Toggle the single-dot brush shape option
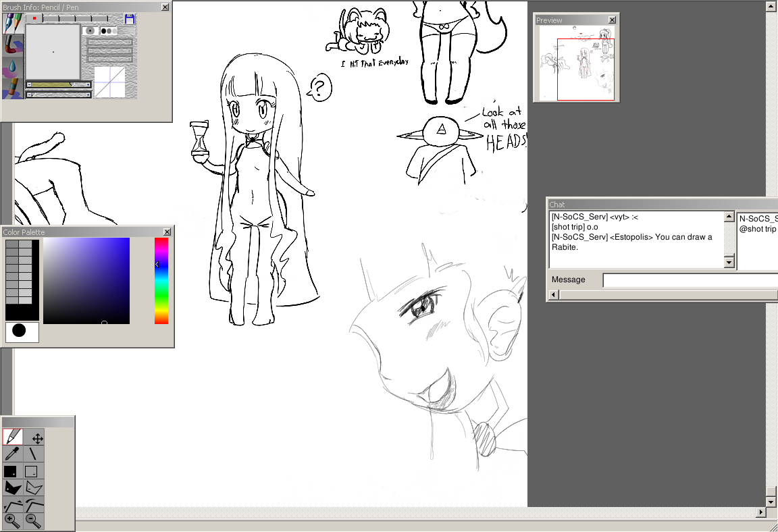This screenshot has height=532, width=778. click(90, 30)
